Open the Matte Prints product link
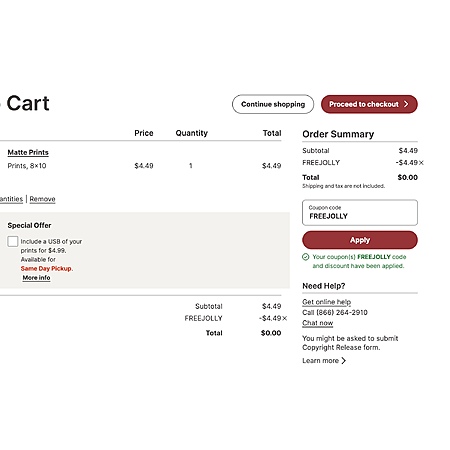The width and height of the screenshot is (450, 450). click(28, 152)
